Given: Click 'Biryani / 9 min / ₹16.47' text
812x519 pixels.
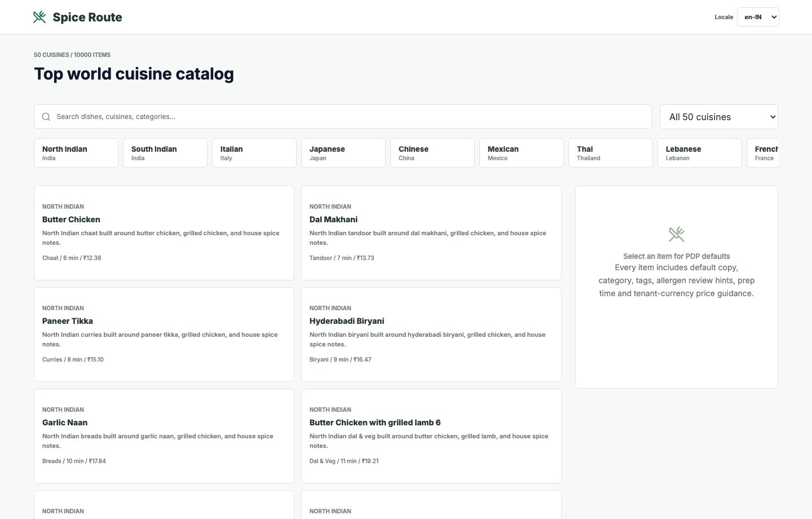Looking at the screenshot, I should (340, 359).
